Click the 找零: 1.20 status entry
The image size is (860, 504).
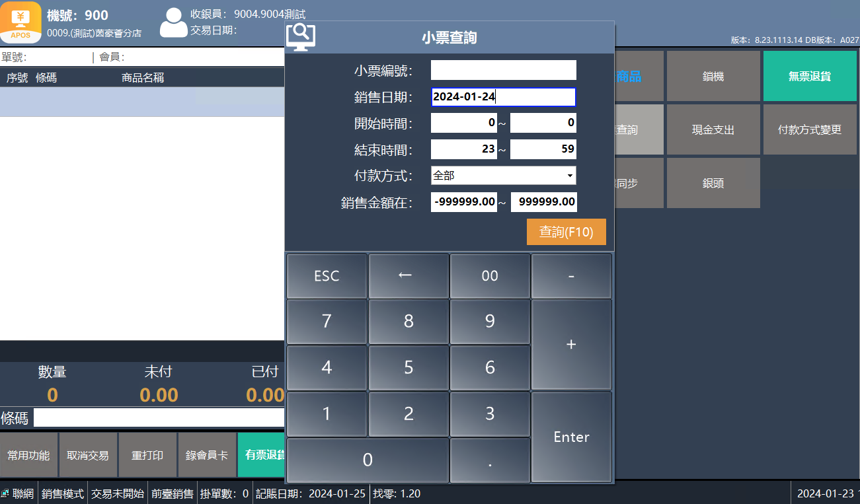(397, 493)
